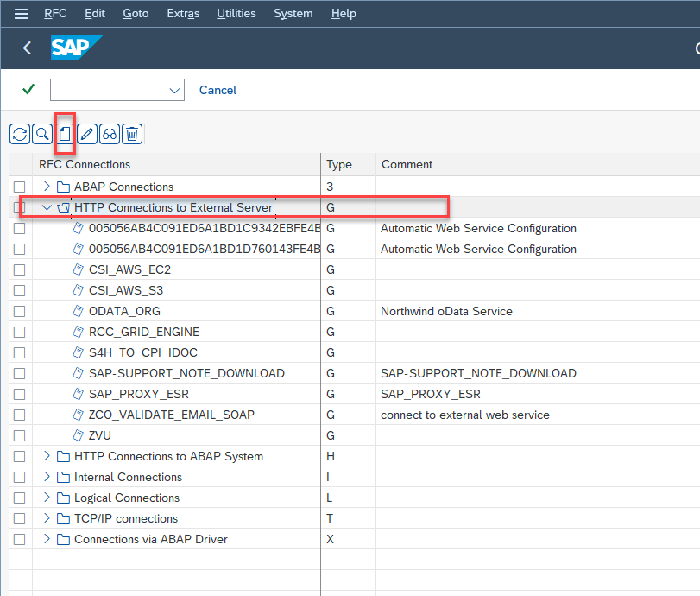Viewport: 700px width, 596px height.
Task: Open the Find icon to search connections
Action: point(41,134)
